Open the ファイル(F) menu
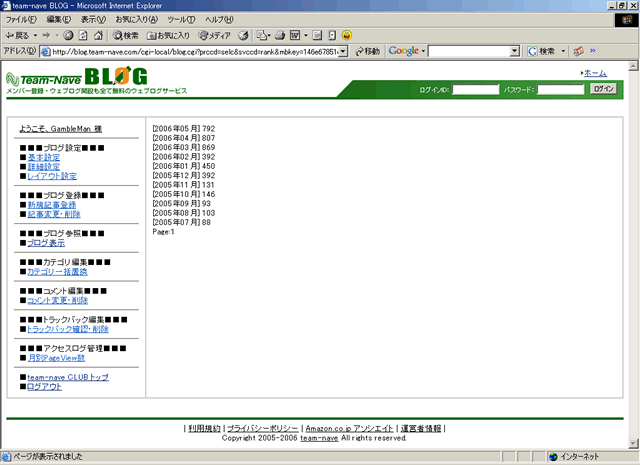Screen dimensions: 640x465 tap(22, 20)
